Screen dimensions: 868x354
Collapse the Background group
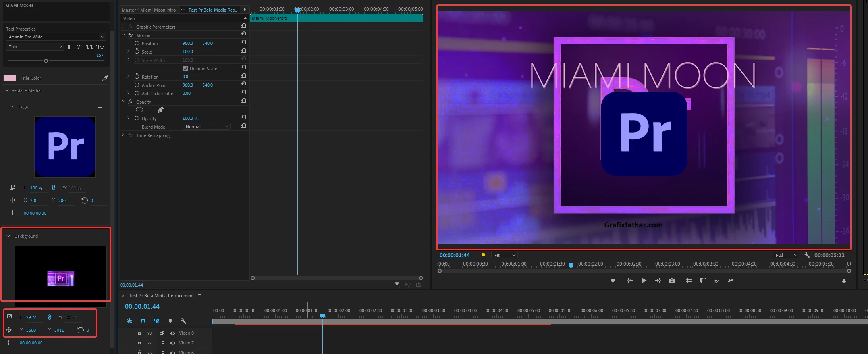coord(8,236)
